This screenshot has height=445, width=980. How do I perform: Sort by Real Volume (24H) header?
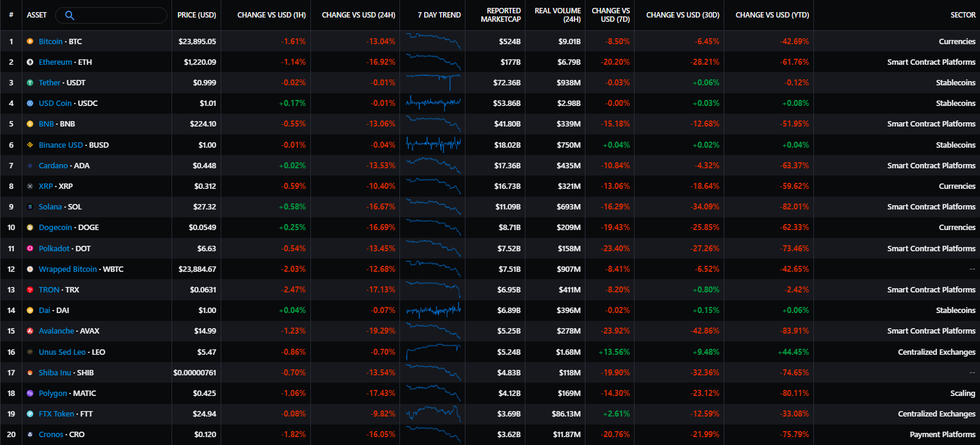point(558,15)
